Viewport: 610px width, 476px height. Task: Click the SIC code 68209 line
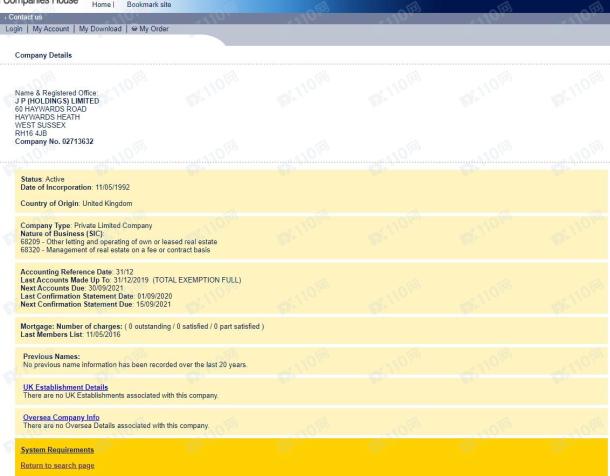click(x=119, y=242)
